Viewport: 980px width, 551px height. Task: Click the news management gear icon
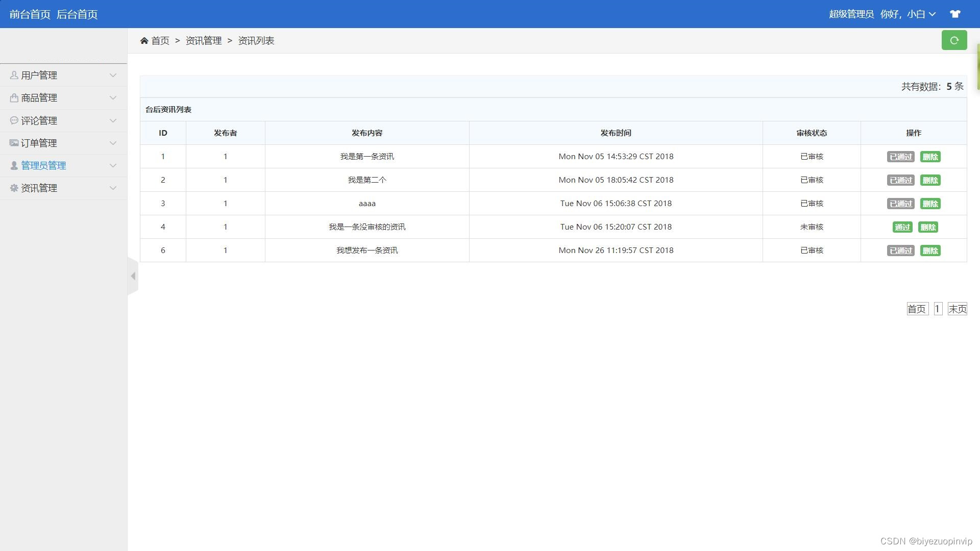click(x=14, y=188)
